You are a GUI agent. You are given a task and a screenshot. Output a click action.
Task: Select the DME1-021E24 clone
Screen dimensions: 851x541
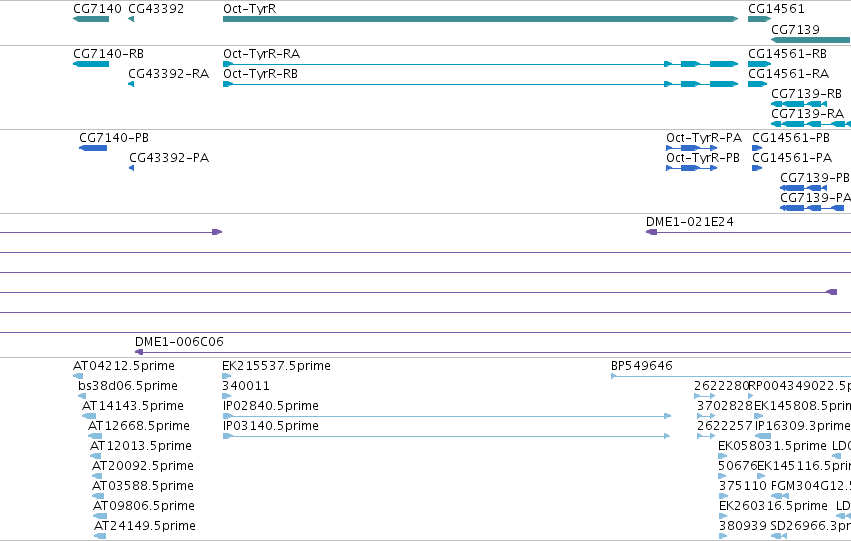(x=748, y=232)
